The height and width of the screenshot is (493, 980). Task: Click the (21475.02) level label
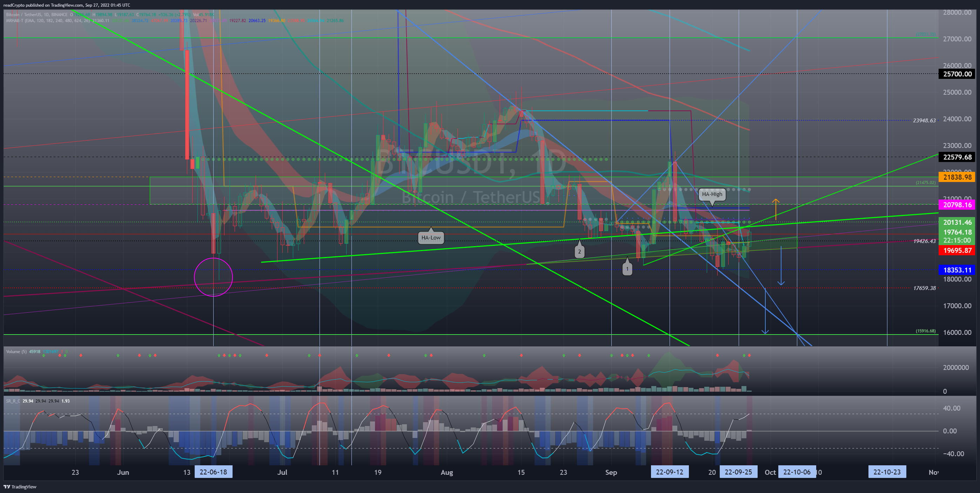925,183
